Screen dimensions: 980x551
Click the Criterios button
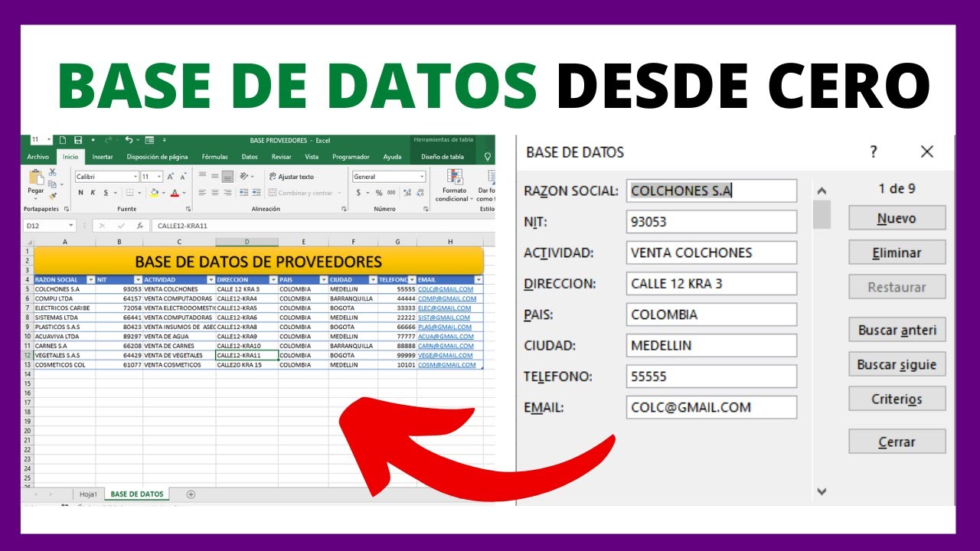(x=897, y=399)
